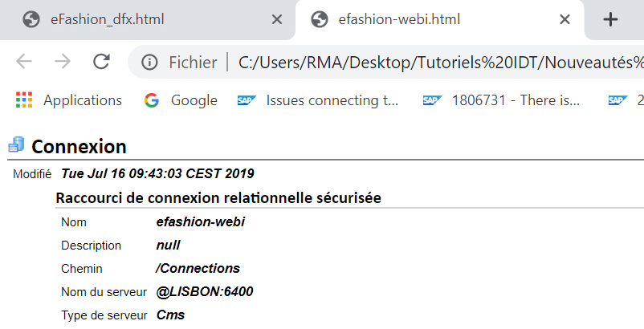The image size is (644, 329).
Task: Click the @LISBON:6400 server name value
Action: (205, 291)
